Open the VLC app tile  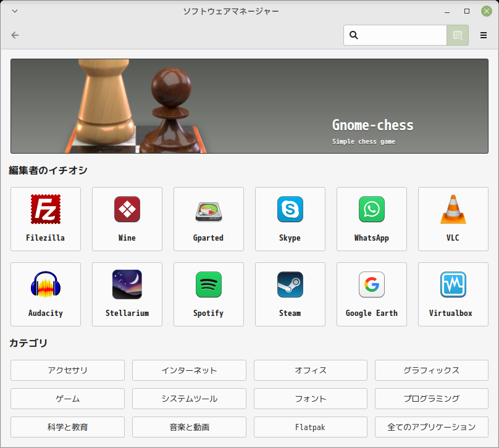[453, 219]
